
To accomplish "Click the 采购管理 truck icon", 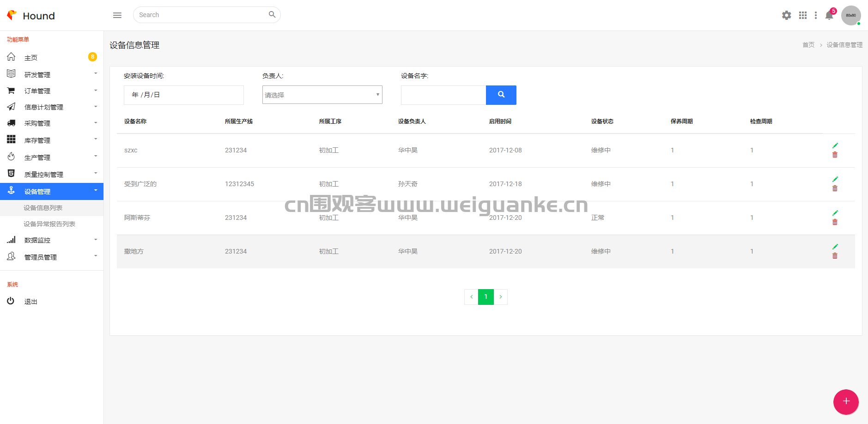I will [x=11, y=123].
